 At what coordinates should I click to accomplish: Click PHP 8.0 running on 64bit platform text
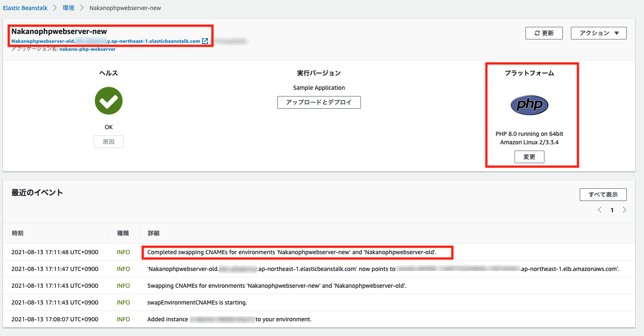tap(529, 138)
